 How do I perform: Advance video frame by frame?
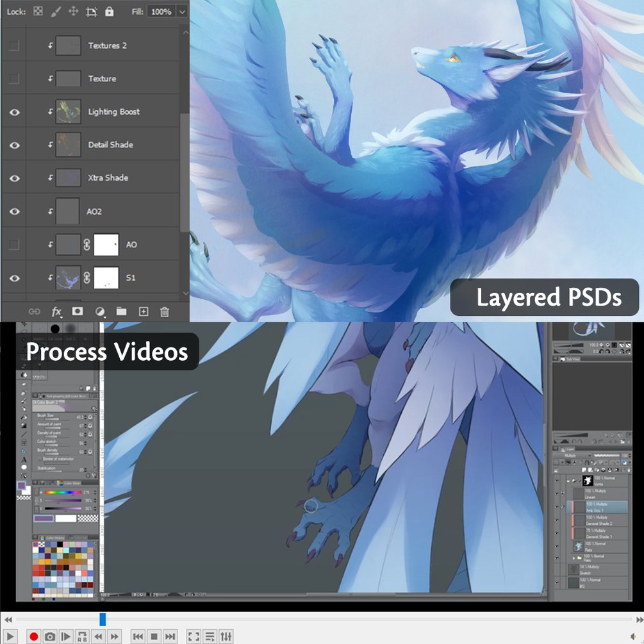(66, 636)
